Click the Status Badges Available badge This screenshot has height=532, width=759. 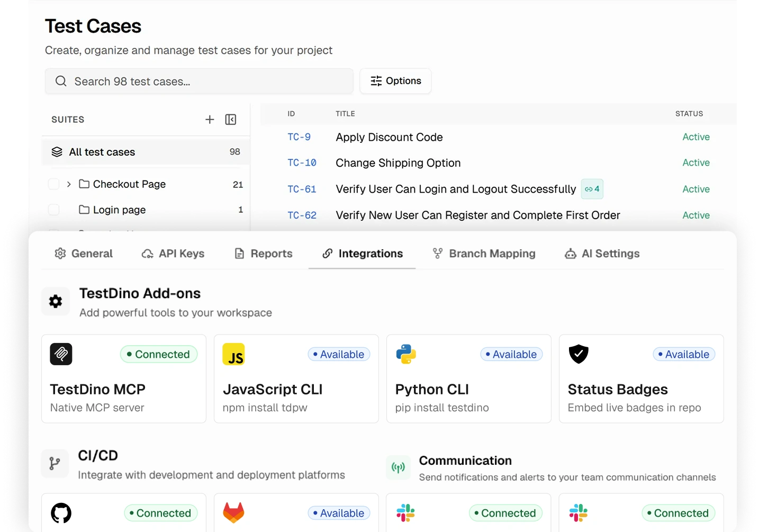tap(684, 354)
